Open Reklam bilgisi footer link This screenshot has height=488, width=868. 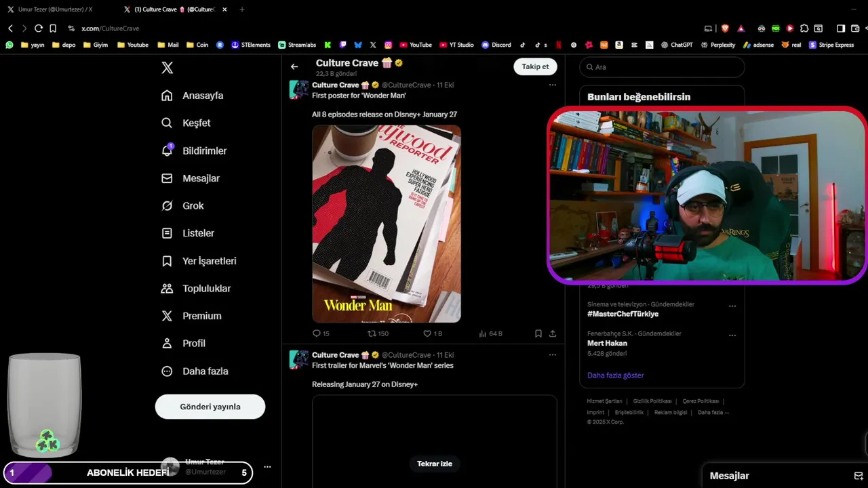671,412
